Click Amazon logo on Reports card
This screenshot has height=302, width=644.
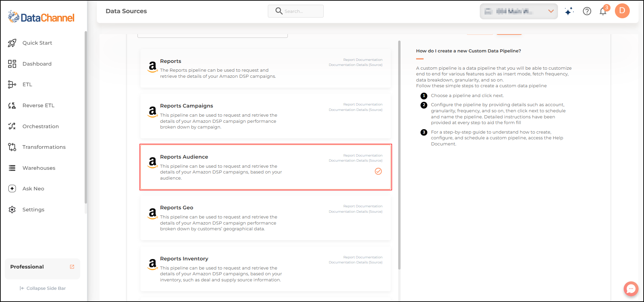[x=153, y=67]
